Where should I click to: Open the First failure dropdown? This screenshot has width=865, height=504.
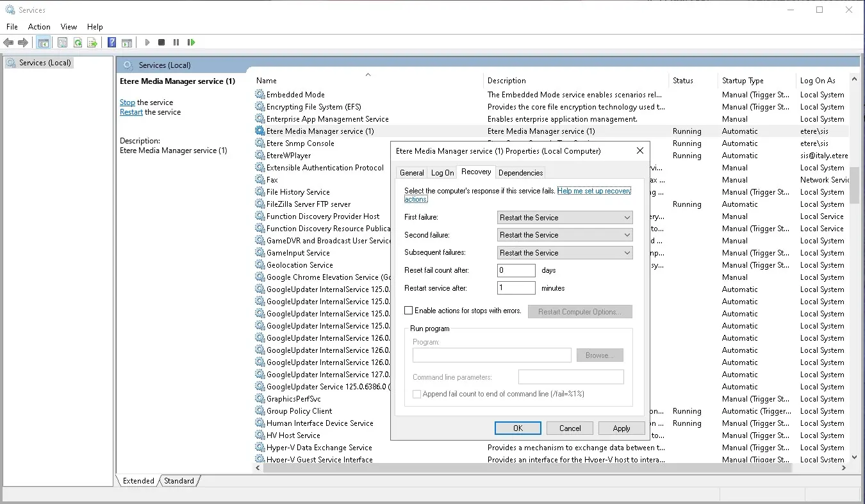coord(564,218)
